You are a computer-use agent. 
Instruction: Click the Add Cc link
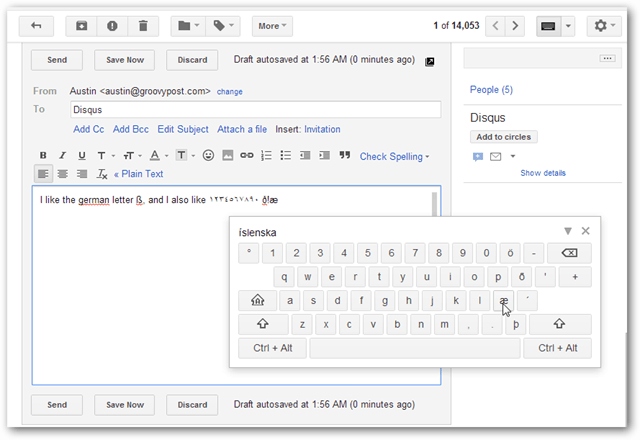(89, 129)
